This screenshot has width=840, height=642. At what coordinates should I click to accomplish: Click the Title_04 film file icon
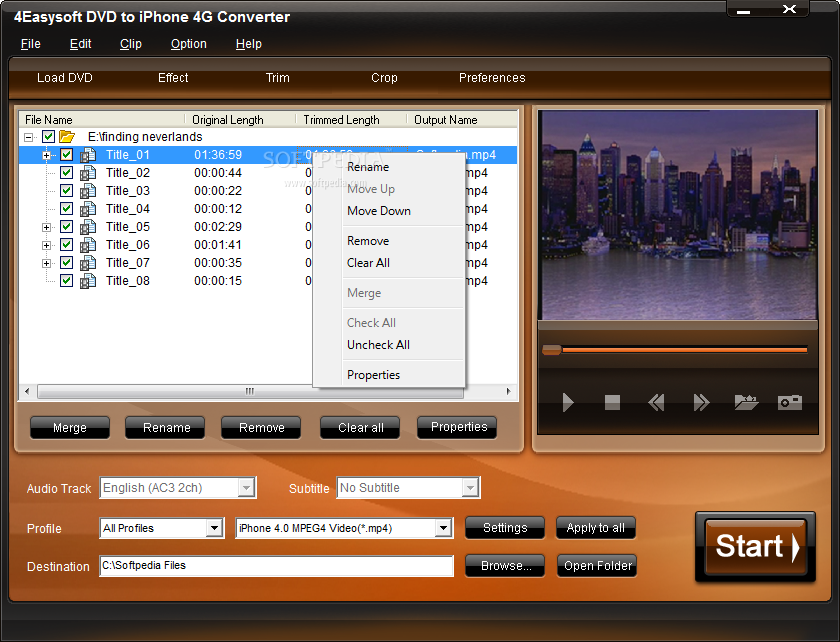pos(88,209)
